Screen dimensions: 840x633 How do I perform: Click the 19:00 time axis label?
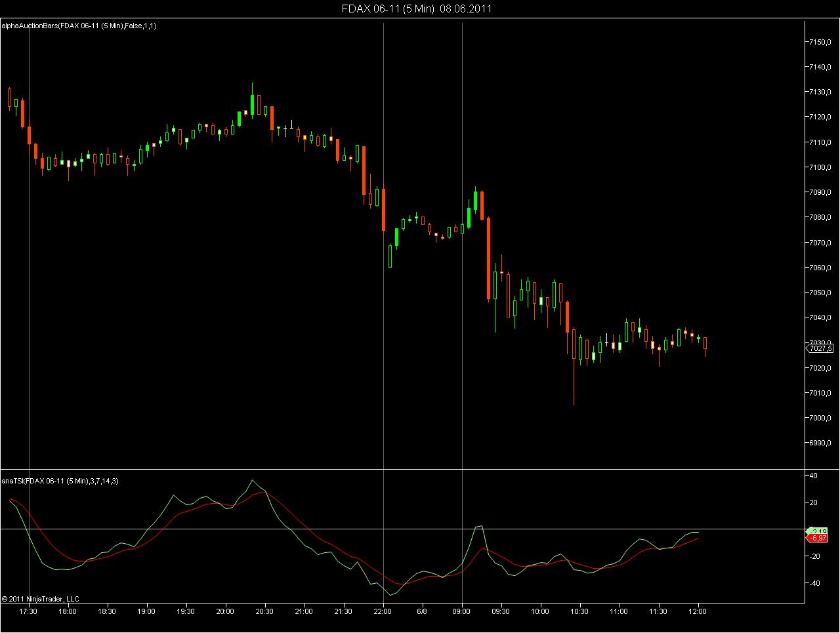point(146,611)
